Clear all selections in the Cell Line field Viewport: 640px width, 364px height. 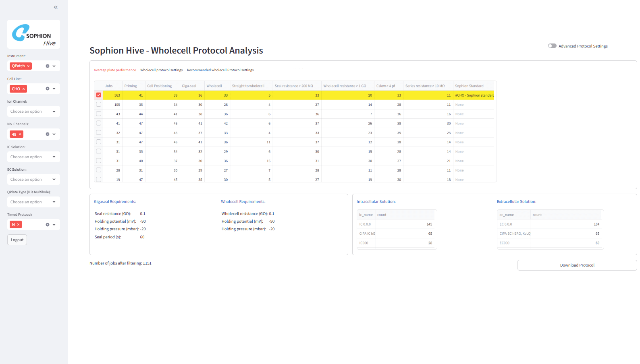pyautogui.click(x=47, y=89)
